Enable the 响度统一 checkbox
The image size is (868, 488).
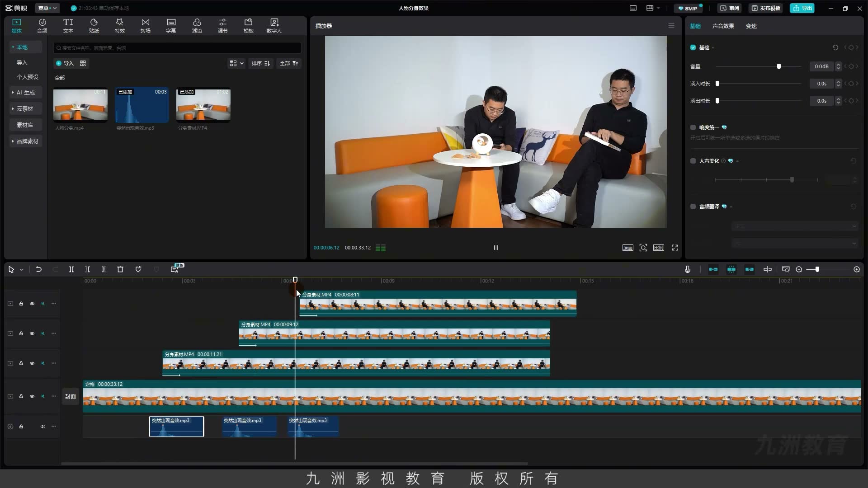[x=693, y=127]
